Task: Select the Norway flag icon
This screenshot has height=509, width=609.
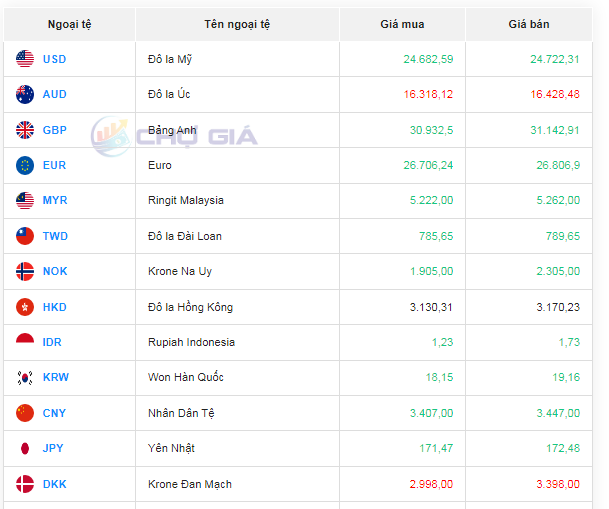Action: pyautogui.click(x=25, y=271)
